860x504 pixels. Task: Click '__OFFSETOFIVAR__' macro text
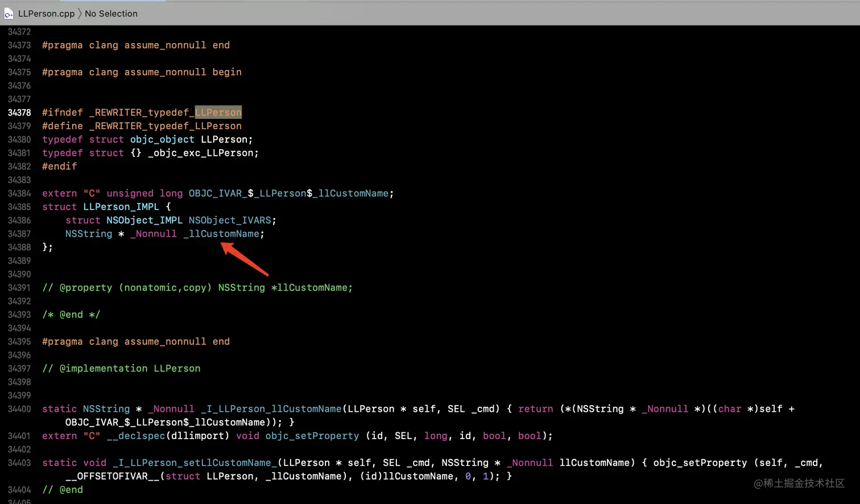coord(112,477)
